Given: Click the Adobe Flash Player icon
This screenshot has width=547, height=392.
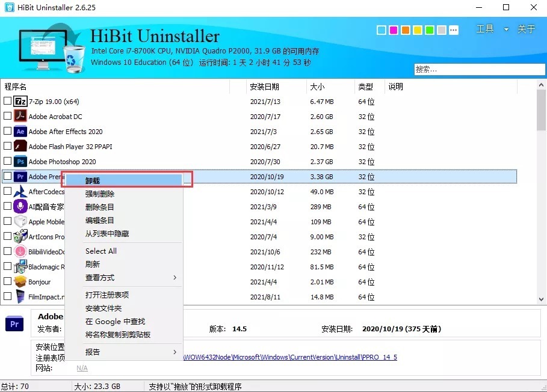Looking at the screenshot, I should [20, 146].
